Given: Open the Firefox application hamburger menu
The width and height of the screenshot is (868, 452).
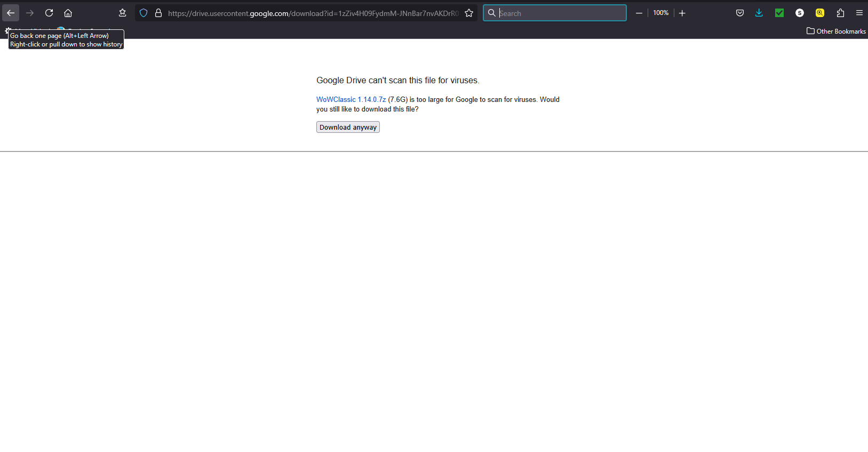Looking at the screenshot, I should (x=859, y=13).
